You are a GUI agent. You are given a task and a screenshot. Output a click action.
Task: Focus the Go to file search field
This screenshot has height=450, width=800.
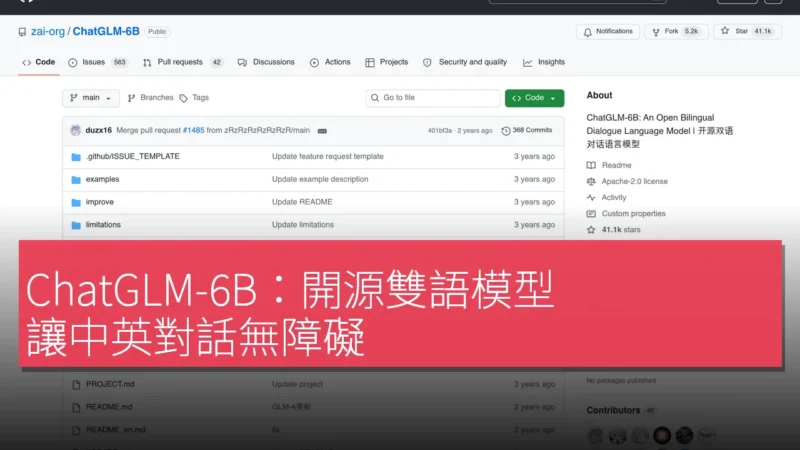click(x=433, y=98)
